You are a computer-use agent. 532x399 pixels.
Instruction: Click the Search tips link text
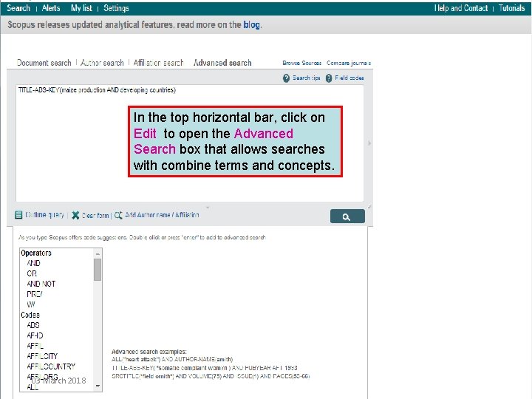[x=307, y=78]
